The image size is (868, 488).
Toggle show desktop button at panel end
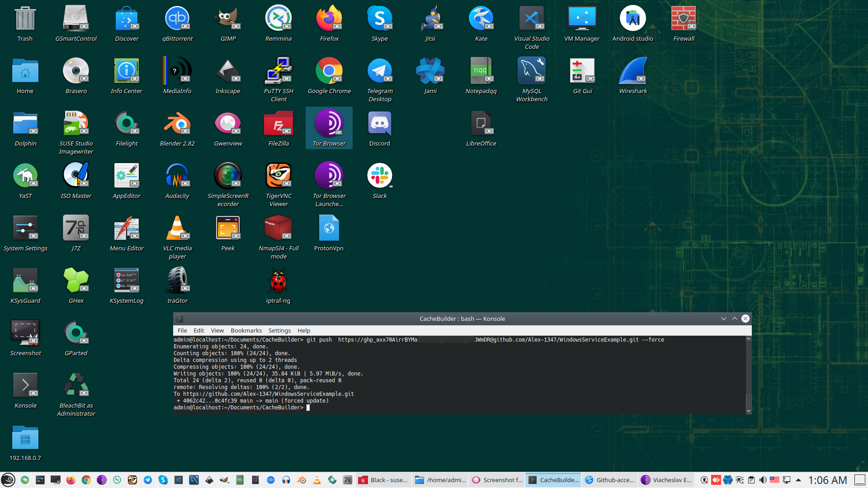tap(860, 480)
